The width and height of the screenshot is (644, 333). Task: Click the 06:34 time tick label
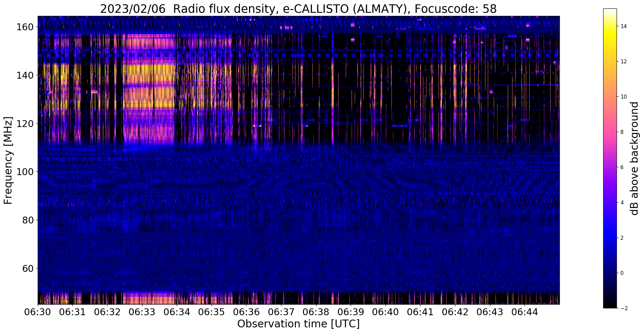[177, 312]
